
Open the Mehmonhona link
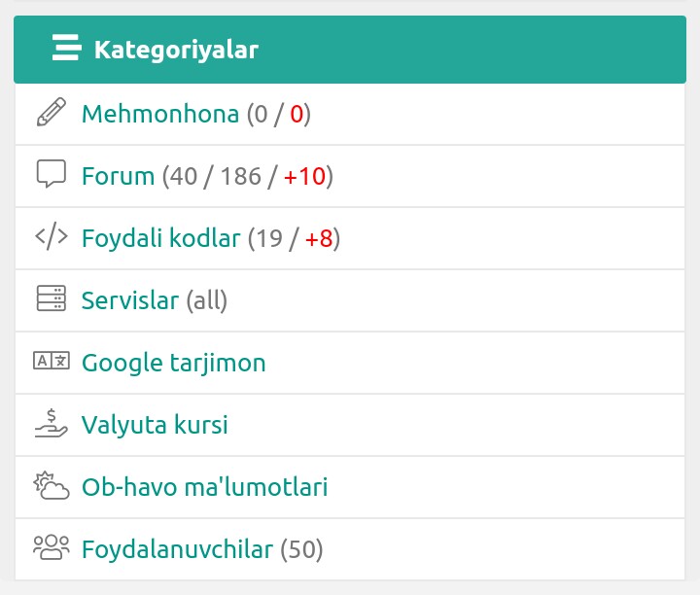point(160,114)
